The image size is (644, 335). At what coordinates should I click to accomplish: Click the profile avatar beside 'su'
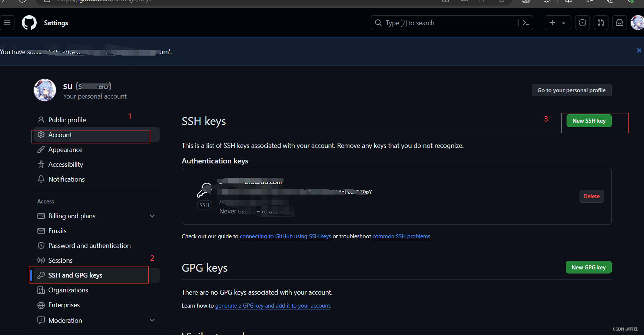[45, 90]
